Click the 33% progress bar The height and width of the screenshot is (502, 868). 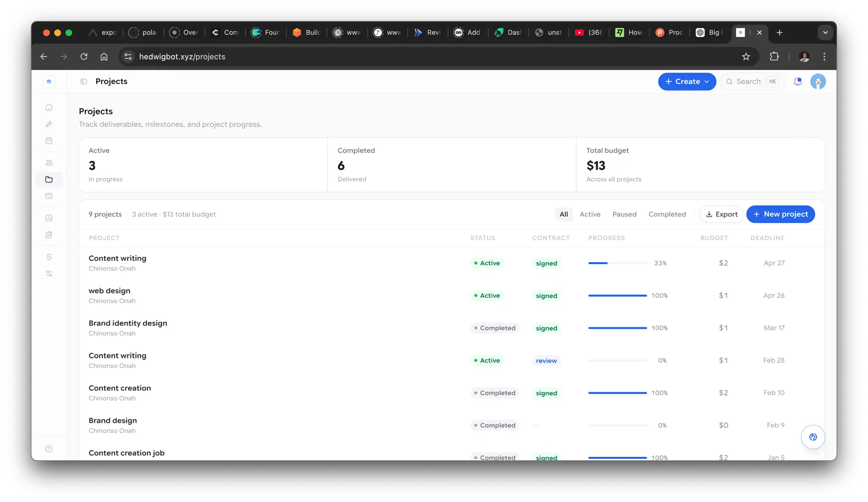coord(617,263)
